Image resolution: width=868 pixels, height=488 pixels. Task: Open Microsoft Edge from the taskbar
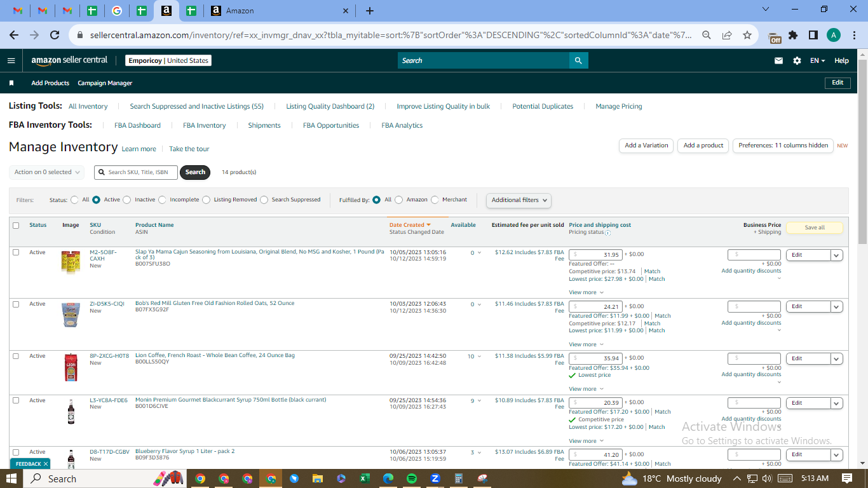[388, 478]
